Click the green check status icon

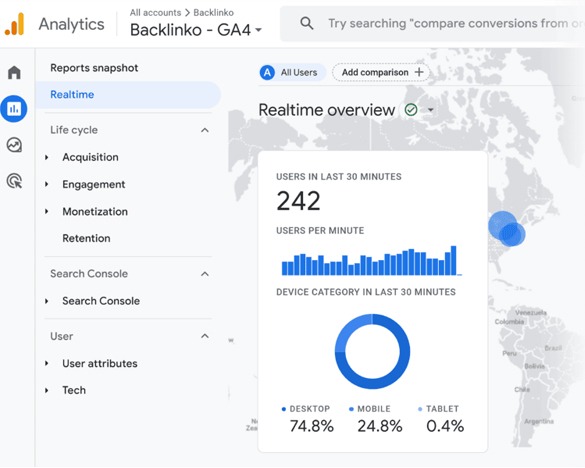(x=411, y=110)
